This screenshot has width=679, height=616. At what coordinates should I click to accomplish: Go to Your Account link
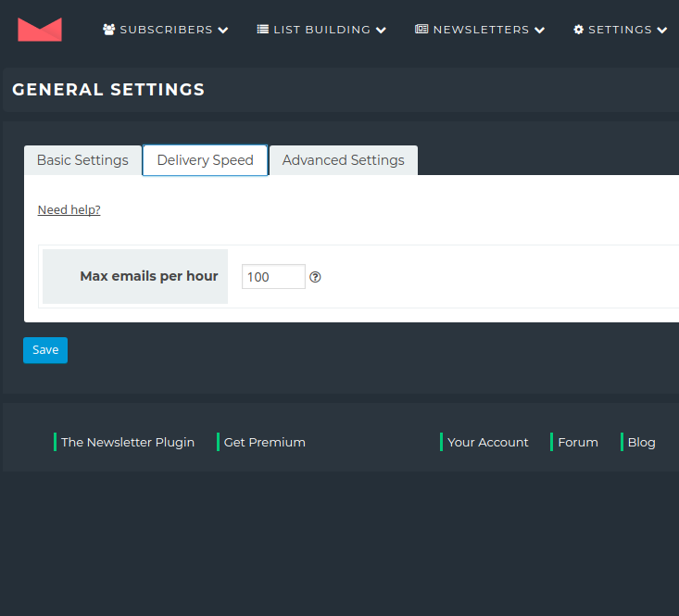coord(488,442)
